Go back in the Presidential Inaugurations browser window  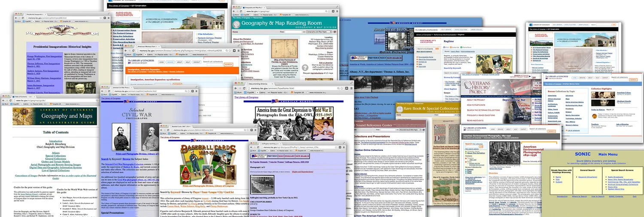16,18
